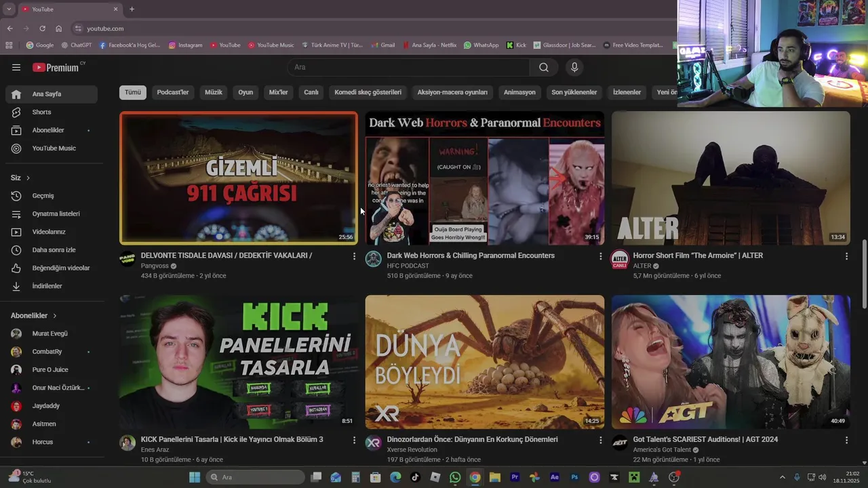868x488 pixels.
Task: Show hidden system tray icons
Action: click(782, 477)
